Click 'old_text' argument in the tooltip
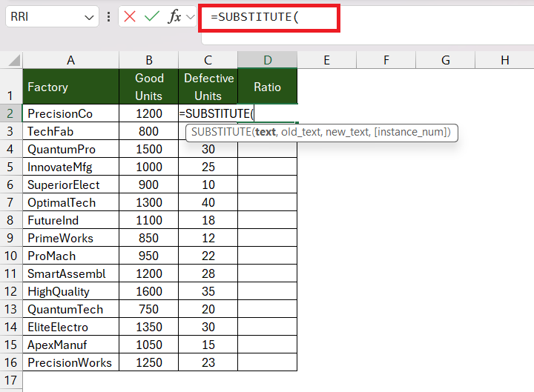The height and width of the screenshot is (392, 534). [x=301, y=132]
